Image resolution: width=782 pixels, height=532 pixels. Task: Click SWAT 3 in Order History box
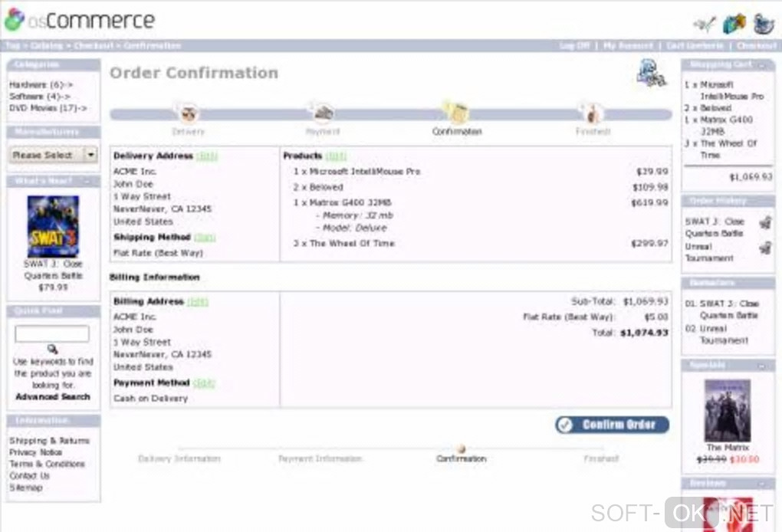click(x=715, y=228)
